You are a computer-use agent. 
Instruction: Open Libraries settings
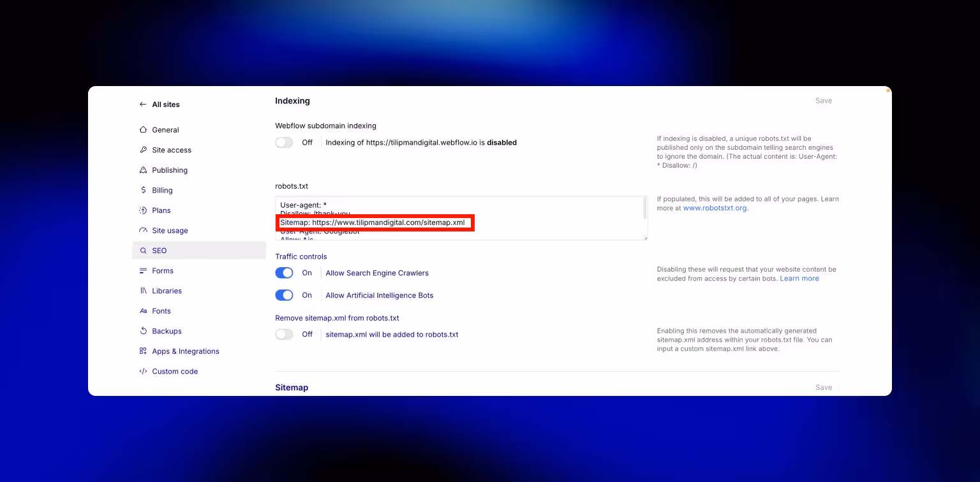[x=167, y=291]
